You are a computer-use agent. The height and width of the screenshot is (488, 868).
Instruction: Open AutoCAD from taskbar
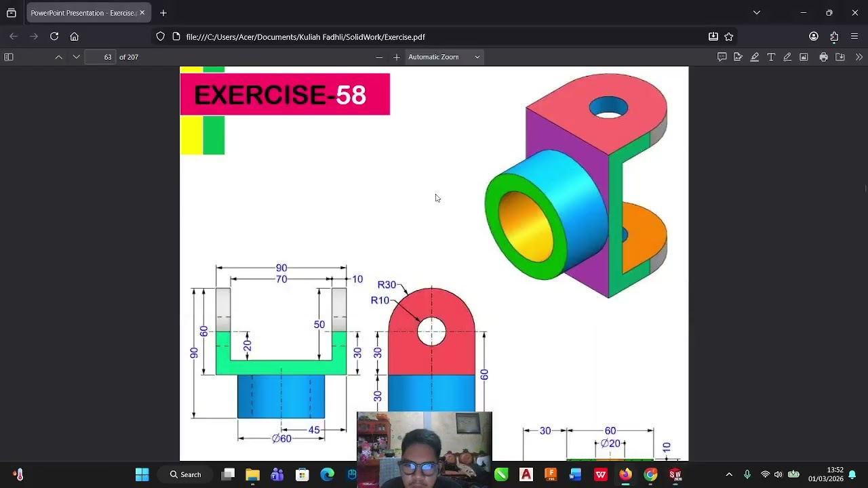(x=526, y=474)
